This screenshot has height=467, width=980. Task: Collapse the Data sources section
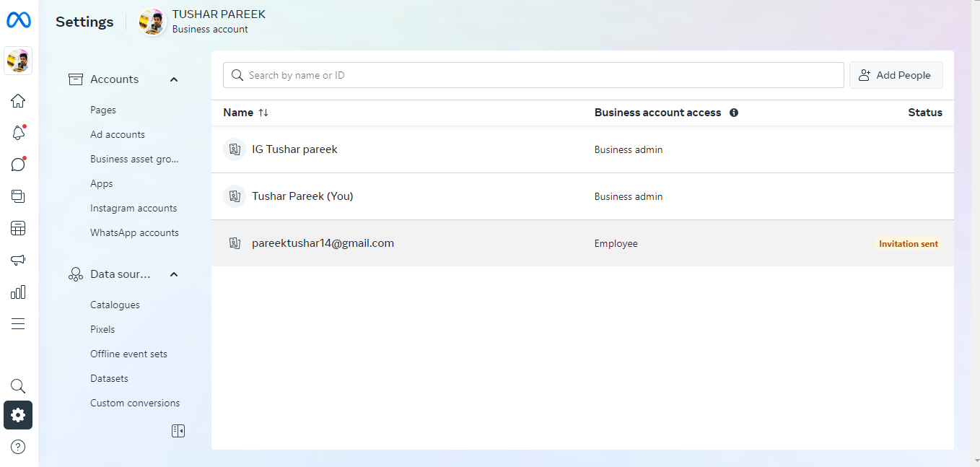pos(174,274)
